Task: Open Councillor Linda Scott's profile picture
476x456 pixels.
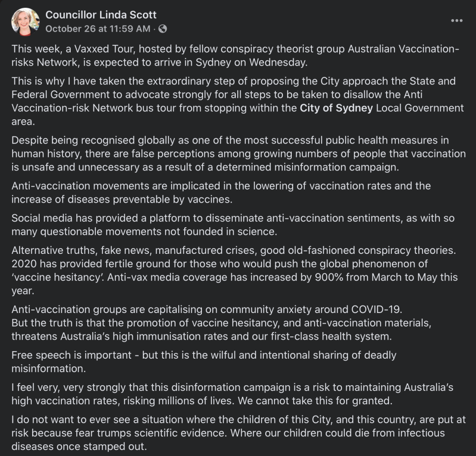Action: pos(25,21)
